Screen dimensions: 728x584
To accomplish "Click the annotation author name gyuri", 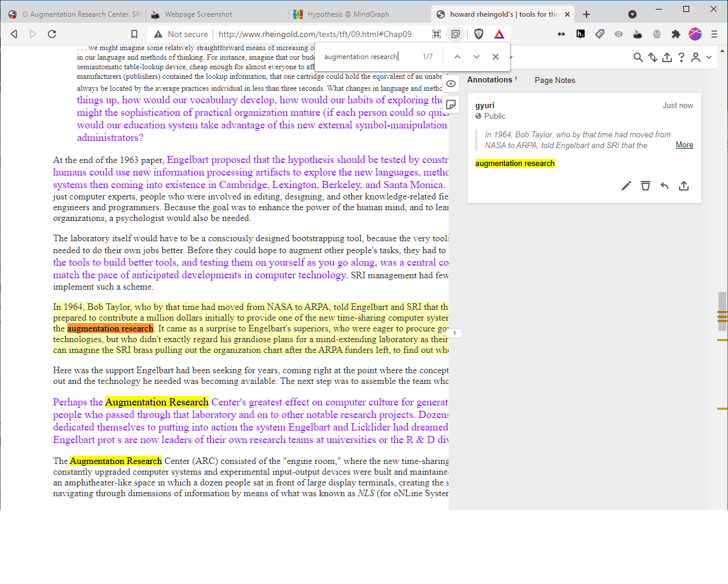I will [x=485, y=106].
